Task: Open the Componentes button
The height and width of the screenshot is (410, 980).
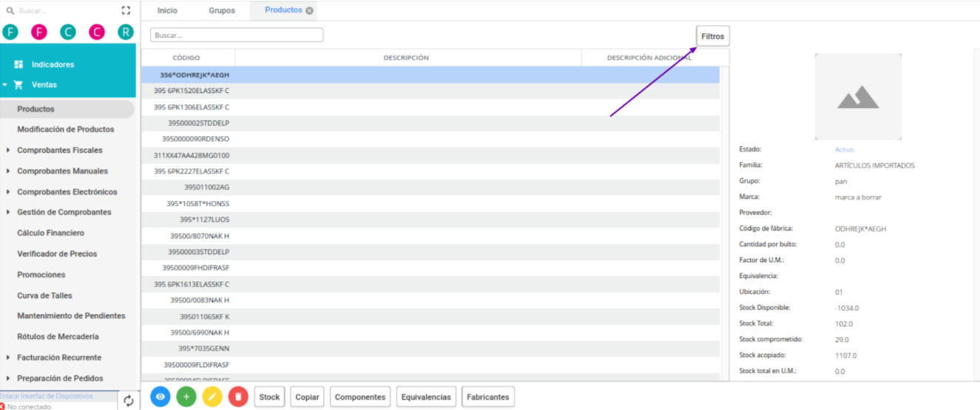Action: (360, 397)
